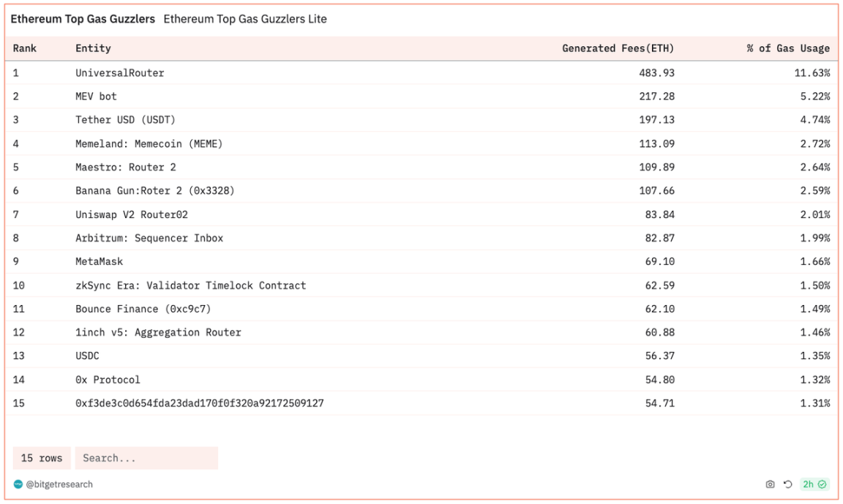
Task: Select the UniversalRouter entity cell
Action: pos(120,73)
